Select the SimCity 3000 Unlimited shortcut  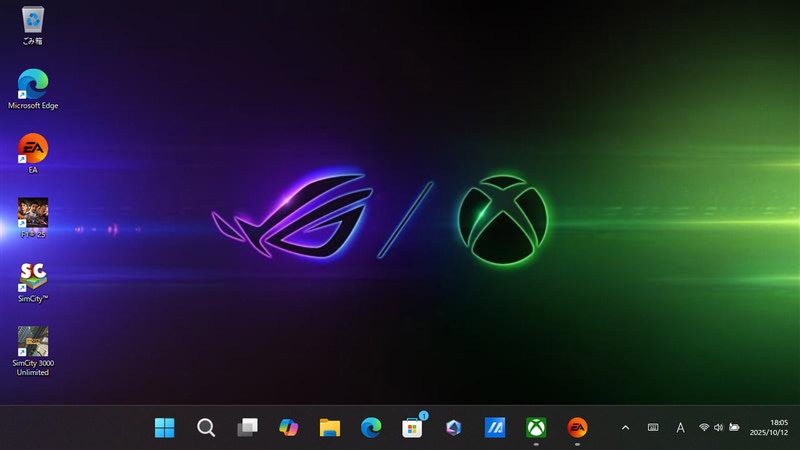tap(33, 351)
